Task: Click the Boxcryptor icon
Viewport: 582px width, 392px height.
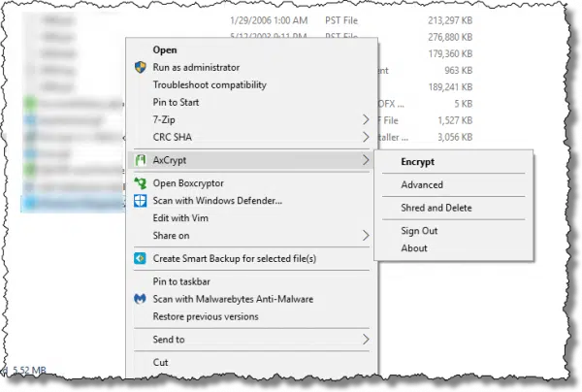Action: [141, 183]
